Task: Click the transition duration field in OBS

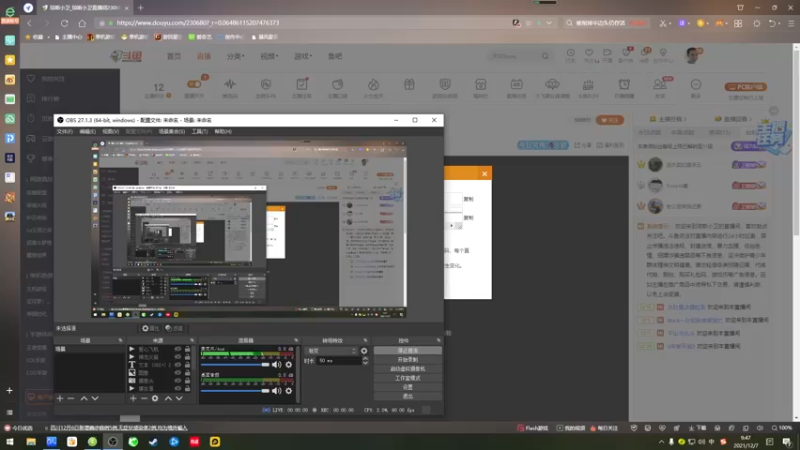Action: point(338,361)
